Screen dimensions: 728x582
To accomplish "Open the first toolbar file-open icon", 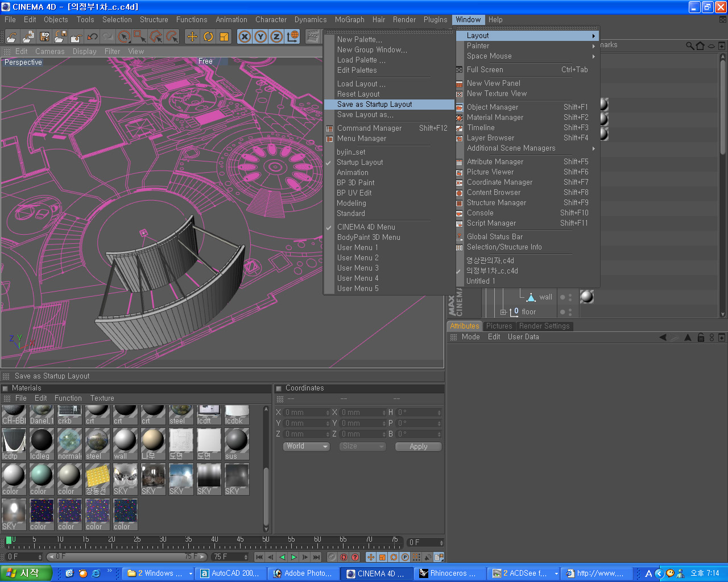I will point(12,37).
